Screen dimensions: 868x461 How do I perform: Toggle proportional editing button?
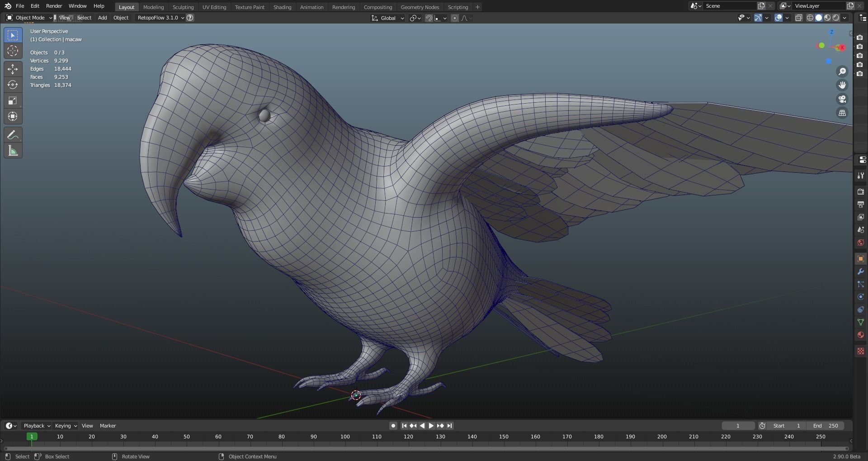coord(455,18)
